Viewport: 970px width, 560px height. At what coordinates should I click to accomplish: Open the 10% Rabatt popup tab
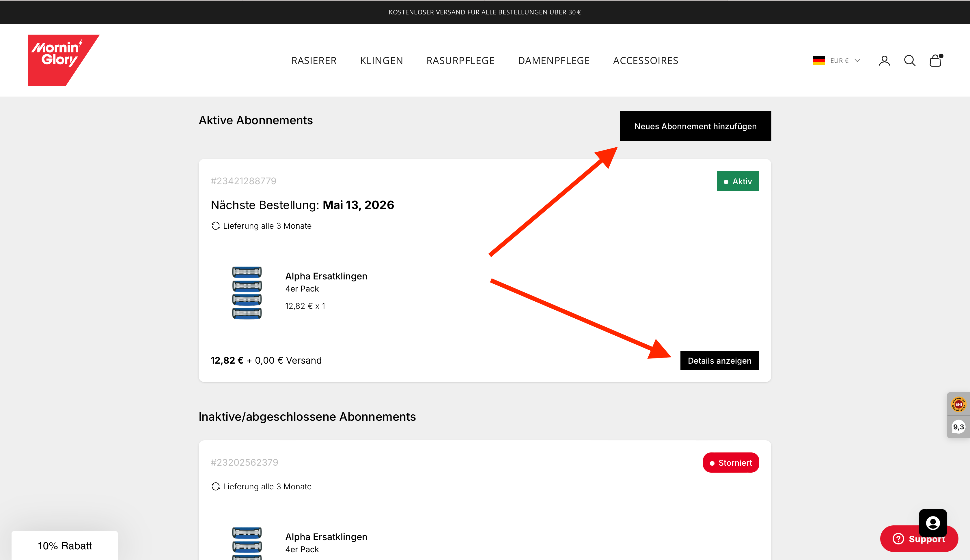tap(65, 545)
